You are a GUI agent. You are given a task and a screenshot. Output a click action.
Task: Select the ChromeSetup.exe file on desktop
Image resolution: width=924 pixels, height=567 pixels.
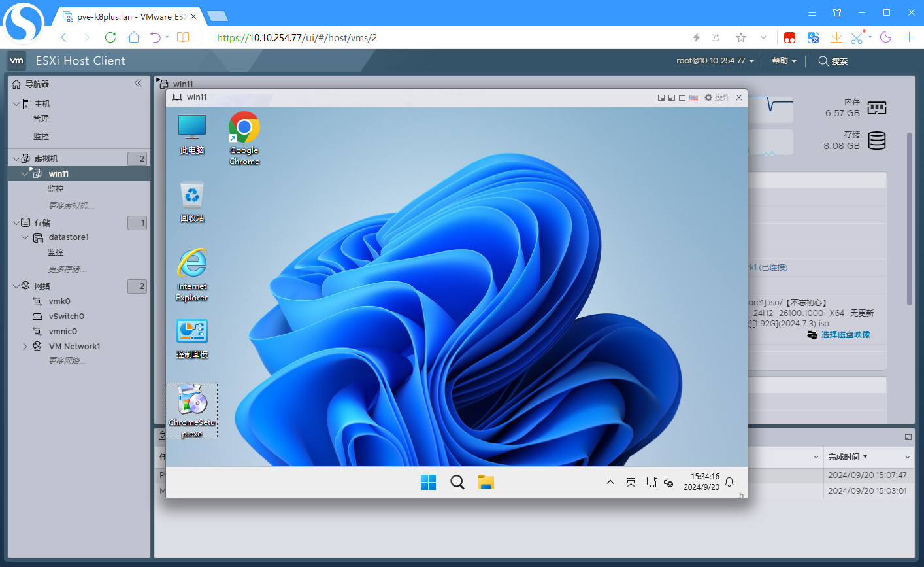coord(192,411)
